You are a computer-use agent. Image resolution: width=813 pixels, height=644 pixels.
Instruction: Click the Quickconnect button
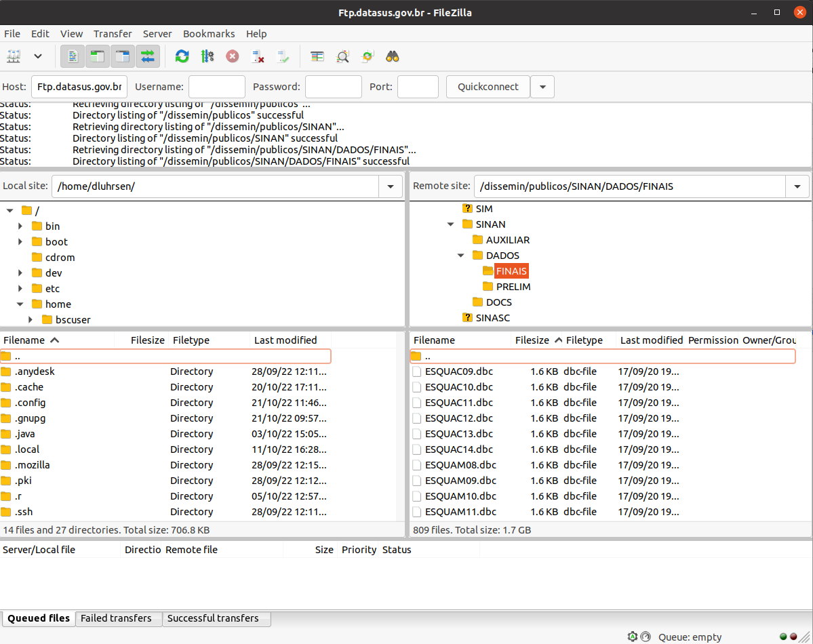488,87
